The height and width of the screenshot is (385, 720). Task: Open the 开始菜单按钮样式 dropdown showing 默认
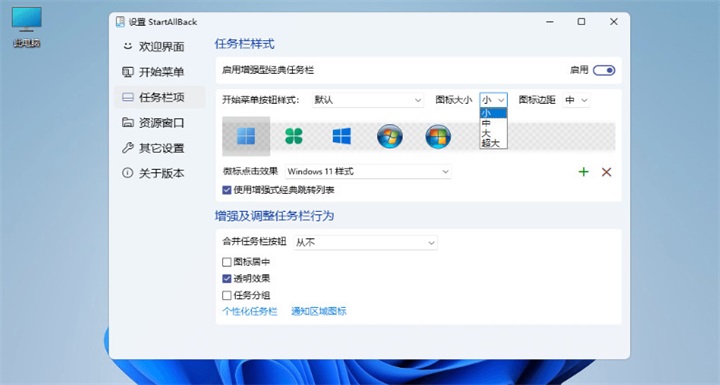(x=368, y=100)
